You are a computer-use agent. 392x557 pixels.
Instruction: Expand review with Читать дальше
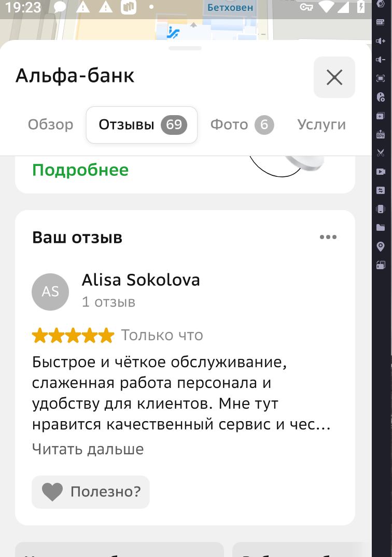(x=88, y=449)
